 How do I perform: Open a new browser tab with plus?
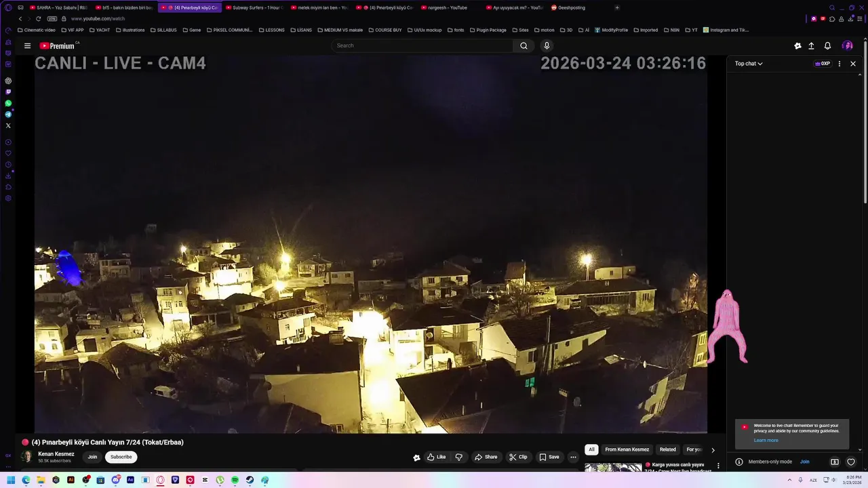coord(617,7)
